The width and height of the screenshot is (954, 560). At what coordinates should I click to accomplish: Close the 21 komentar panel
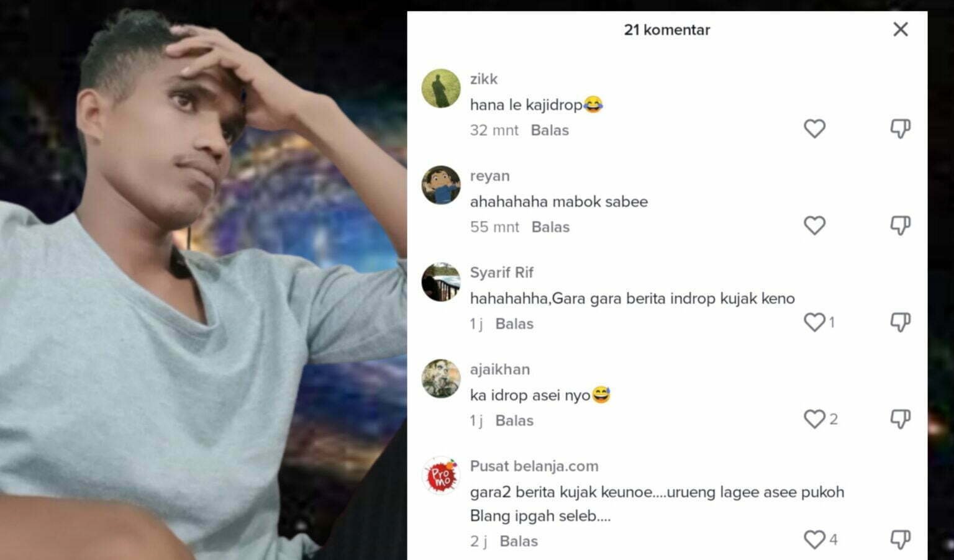(x=900, y=29)
